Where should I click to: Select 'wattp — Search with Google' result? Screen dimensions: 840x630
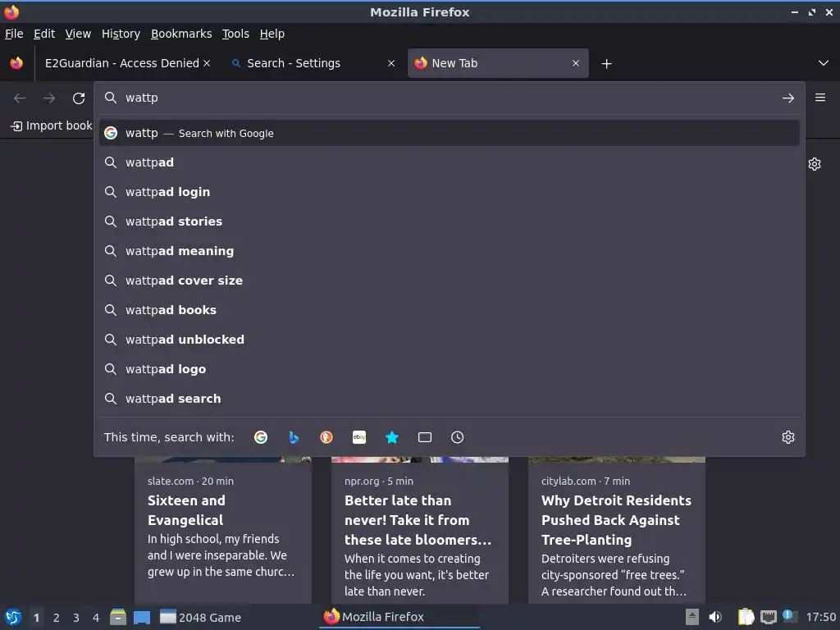450,133
